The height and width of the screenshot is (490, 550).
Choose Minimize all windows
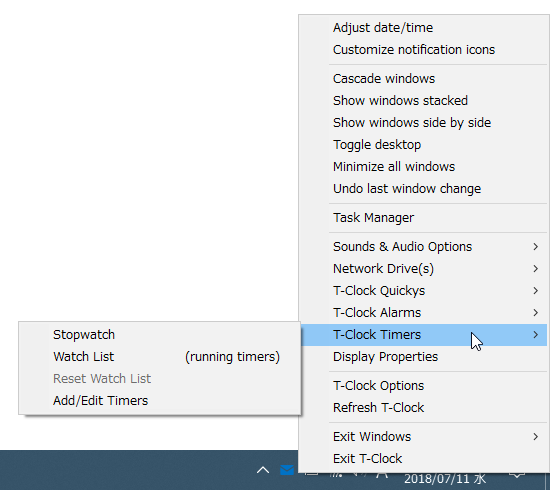(424, 167)
